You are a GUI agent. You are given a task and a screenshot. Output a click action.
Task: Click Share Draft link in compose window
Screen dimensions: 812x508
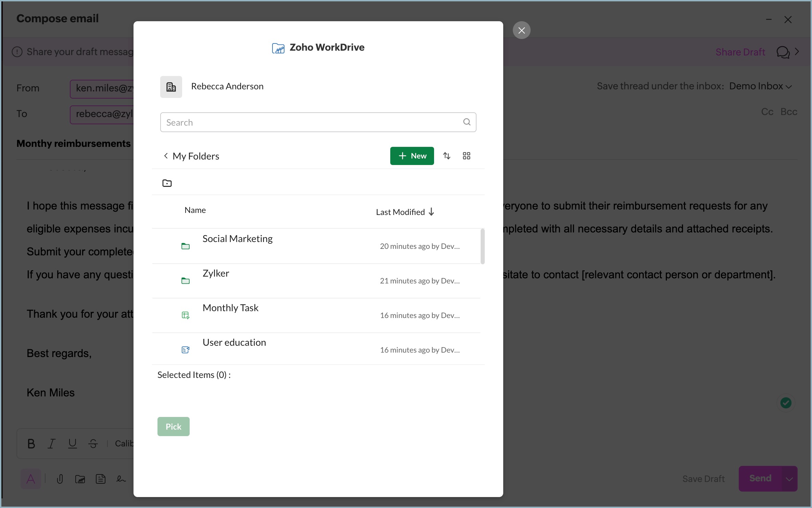740,52
